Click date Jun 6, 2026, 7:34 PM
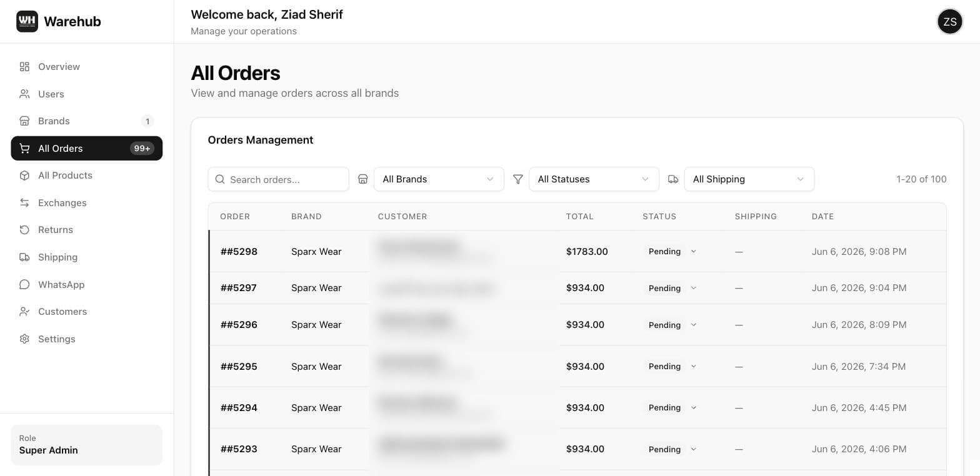Viewport: 980px width, 476px height. pyautogui.click(x=859, y=366)
